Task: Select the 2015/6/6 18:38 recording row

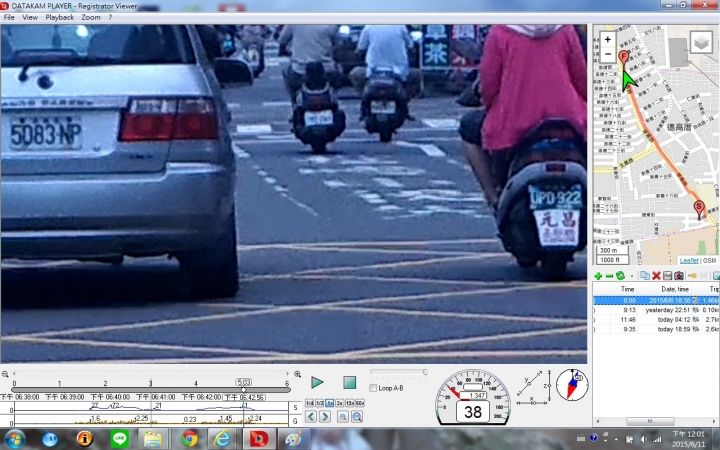Action: pos(656,300)
